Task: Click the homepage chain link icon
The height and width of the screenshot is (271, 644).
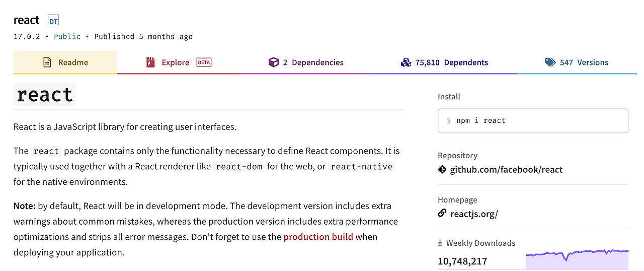Action: point(442,213)
